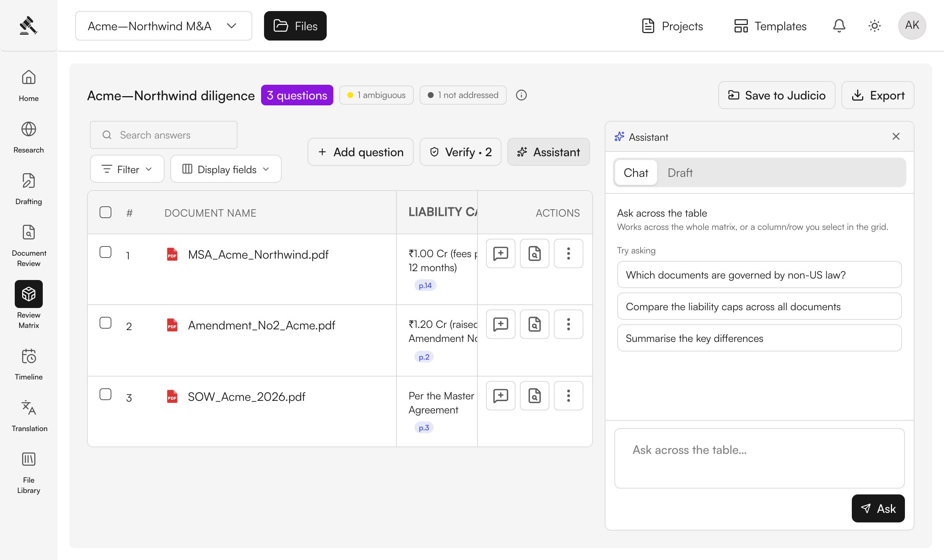Choose 'Which documents are governed by non-US law?'
This screenshot has width=944, height=560.
pyautogui.click(x=759, y=275)
